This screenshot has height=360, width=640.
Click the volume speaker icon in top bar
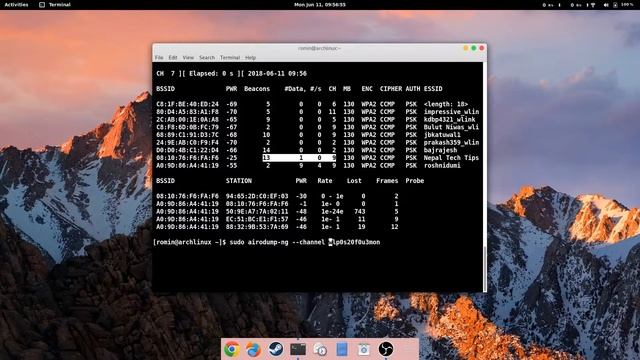click(x=606, y=5)
